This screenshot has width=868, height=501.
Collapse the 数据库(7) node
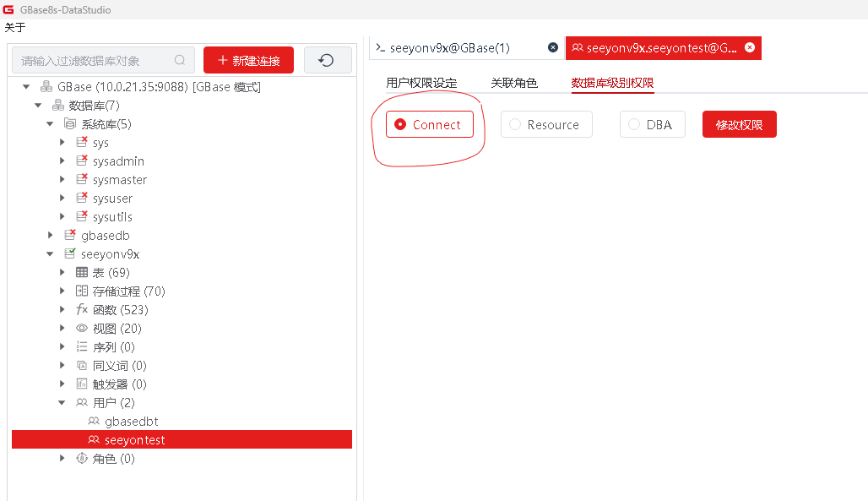click(38, 106)
